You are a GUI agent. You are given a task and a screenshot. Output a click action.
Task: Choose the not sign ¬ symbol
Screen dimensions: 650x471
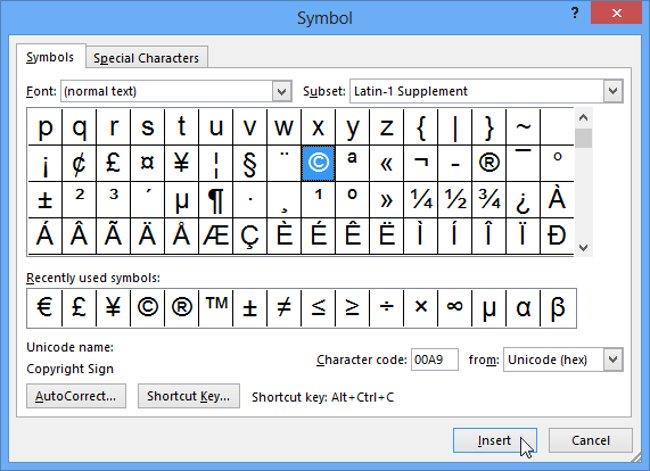[x=420, y=163]
